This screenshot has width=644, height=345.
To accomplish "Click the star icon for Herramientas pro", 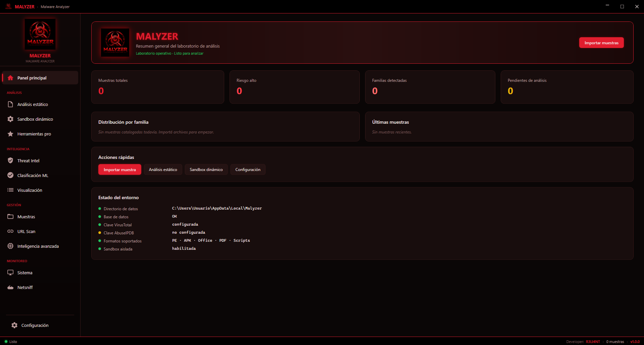I will (x=10, y=134).
